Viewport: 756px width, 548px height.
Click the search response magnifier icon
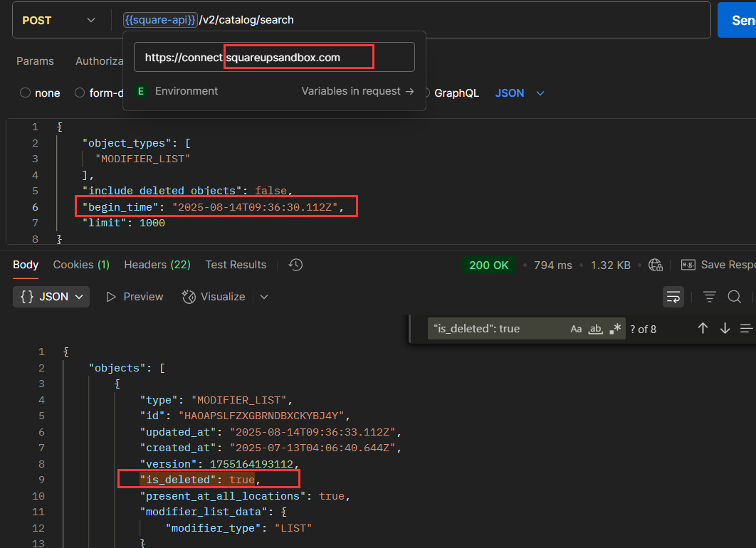pyautogui.click(x=735, y=296)
